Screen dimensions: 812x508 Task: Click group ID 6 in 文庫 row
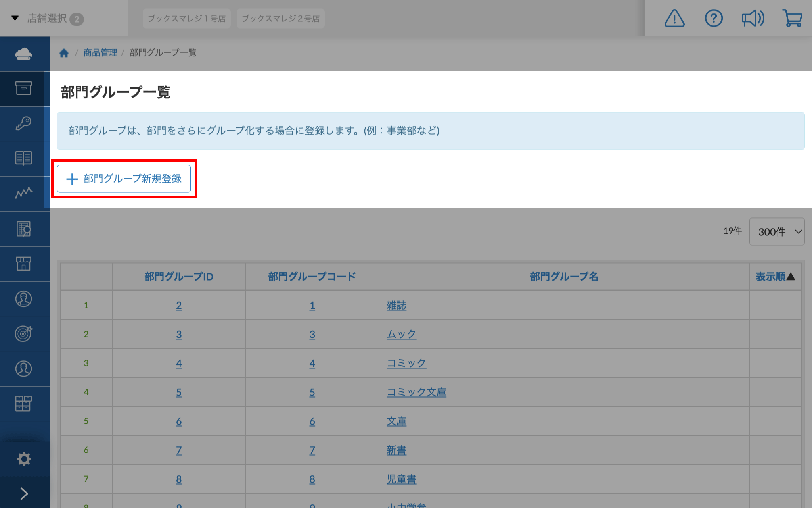(179, 421)
